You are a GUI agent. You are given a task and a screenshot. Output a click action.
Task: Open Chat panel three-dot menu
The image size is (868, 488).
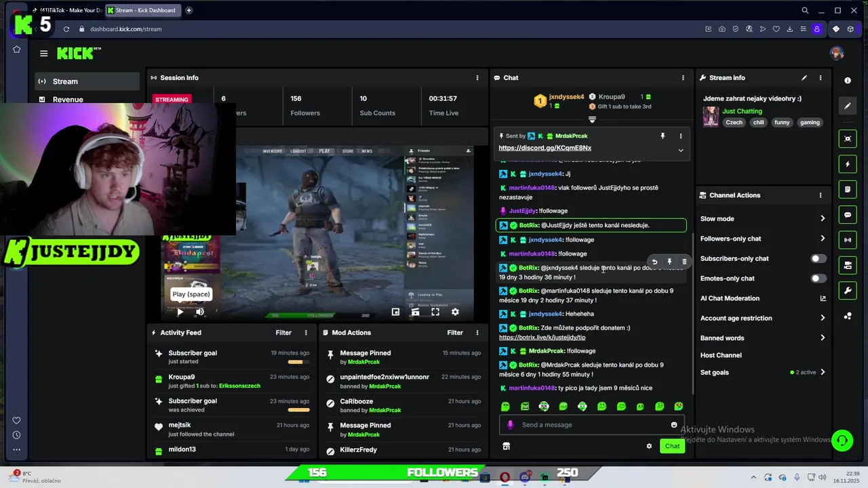point(683,78)
